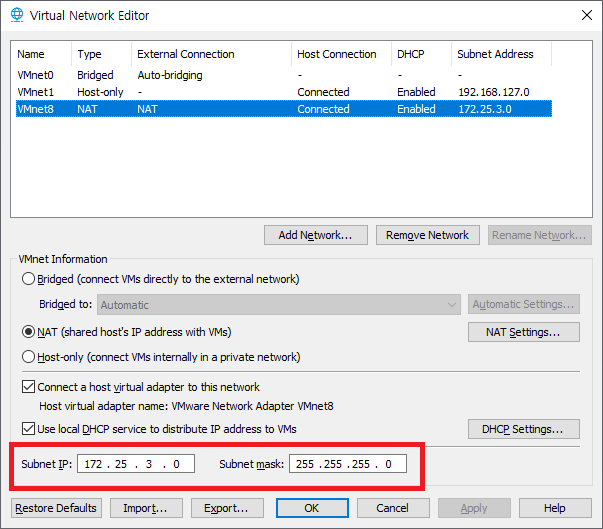
Task: Click Remove Network button
Action: [x=428, y=235]
